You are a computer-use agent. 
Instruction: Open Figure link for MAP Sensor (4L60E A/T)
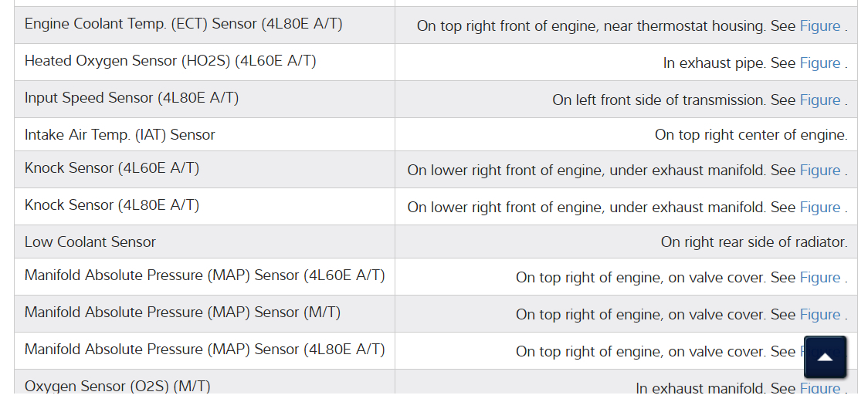pyautogui.click(x=819, y=278)
